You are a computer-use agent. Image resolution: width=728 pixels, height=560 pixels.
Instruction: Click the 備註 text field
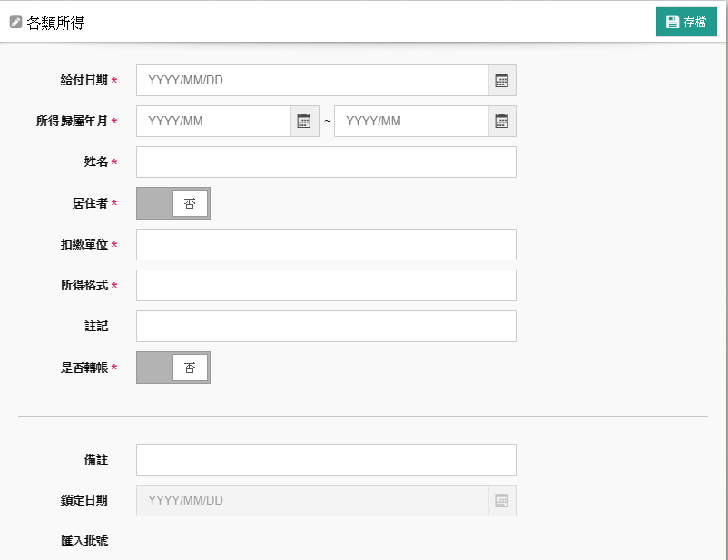(x=327, y=459)
